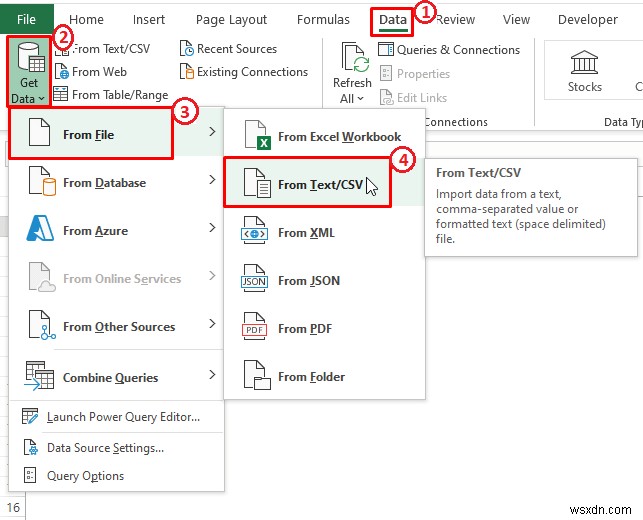Click the From JSON icon
Viewport: 643px width, 520px height.
pyautogui.click(x=254, y=278)
